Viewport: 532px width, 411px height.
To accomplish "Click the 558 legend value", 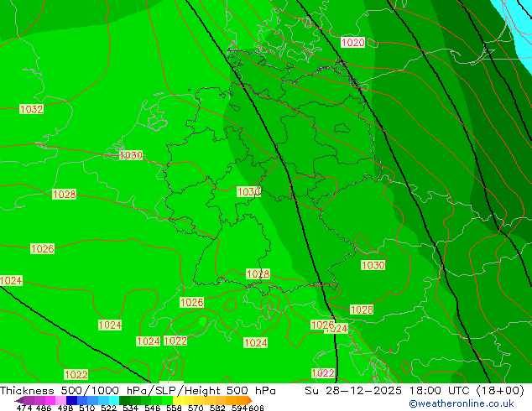I will pyautogui.click(x=174, y=408).
